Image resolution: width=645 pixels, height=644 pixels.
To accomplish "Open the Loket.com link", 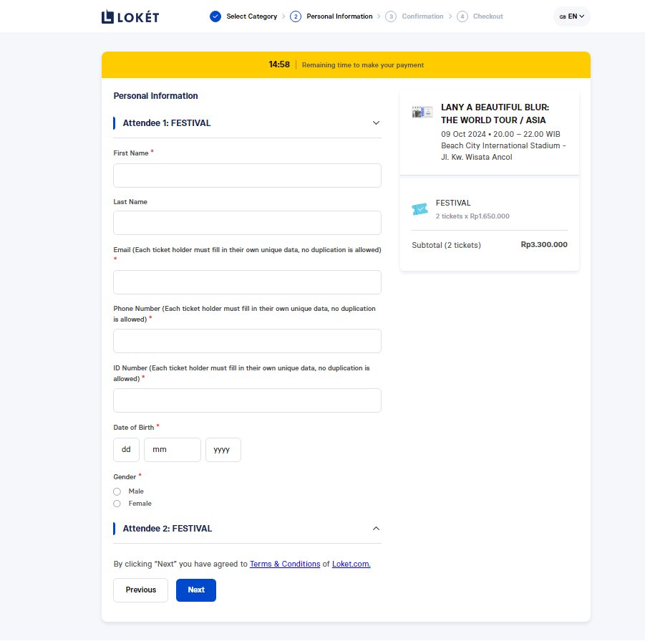I will point(351,564).
